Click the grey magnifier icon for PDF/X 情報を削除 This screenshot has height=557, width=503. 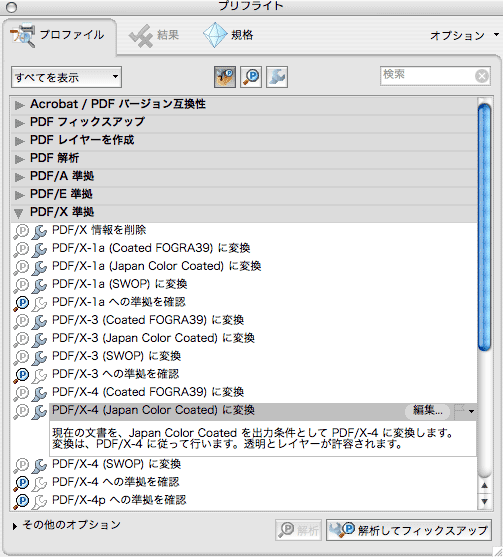click(22, 232)
